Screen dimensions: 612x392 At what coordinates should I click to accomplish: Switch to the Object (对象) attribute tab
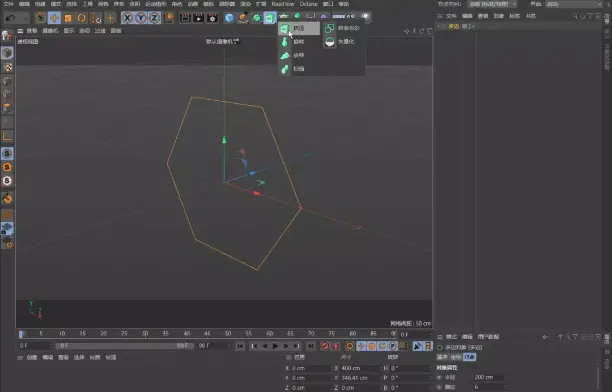coord(469,357)
